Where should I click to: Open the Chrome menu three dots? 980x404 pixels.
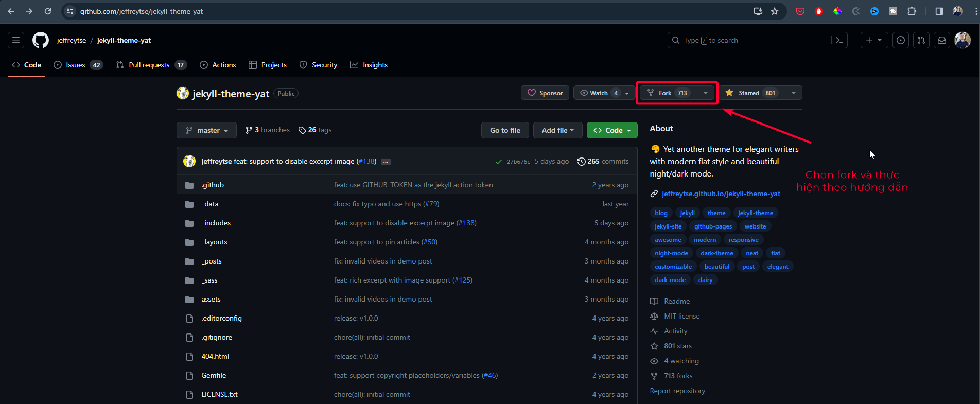[976, 11]
